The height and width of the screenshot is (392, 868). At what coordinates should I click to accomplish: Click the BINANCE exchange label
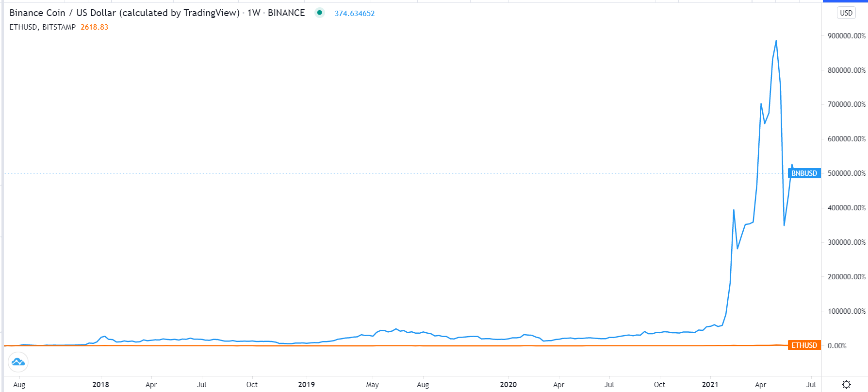coord(286,13)
